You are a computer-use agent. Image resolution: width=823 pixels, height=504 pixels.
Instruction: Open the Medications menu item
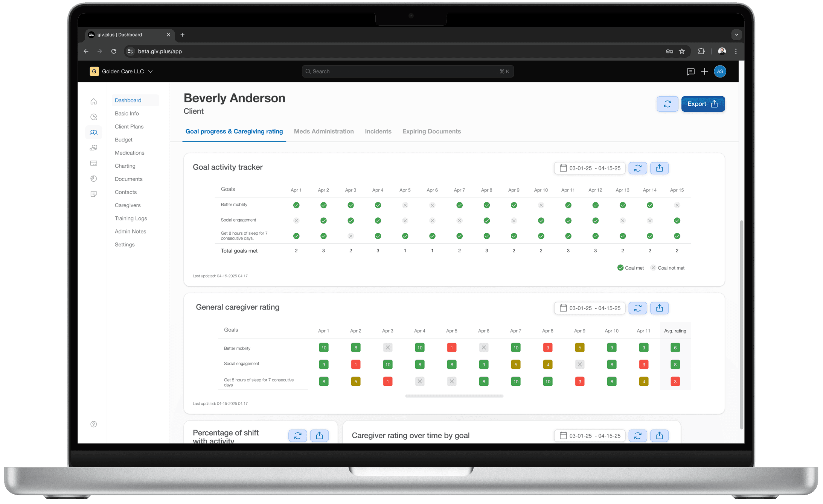130,153
